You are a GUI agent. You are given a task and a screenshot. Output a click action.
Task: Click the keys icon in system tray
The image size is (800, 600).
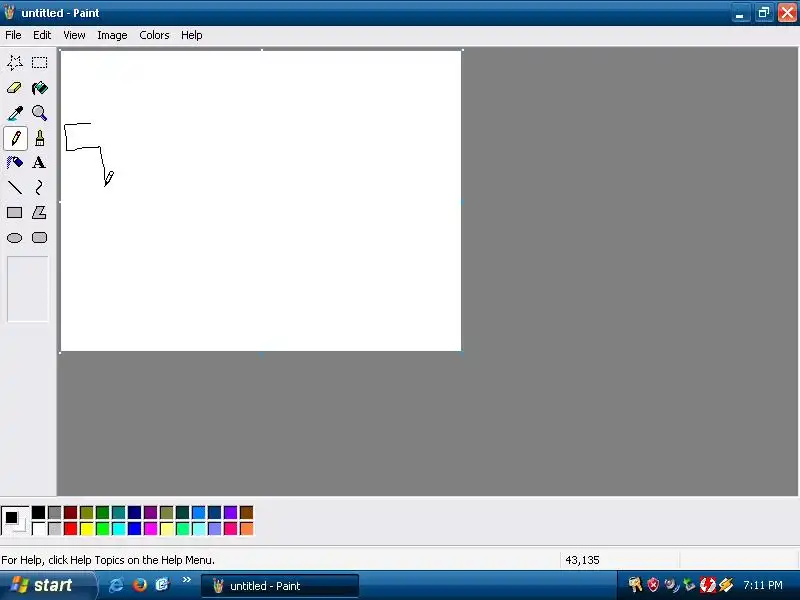coord(635,585)
